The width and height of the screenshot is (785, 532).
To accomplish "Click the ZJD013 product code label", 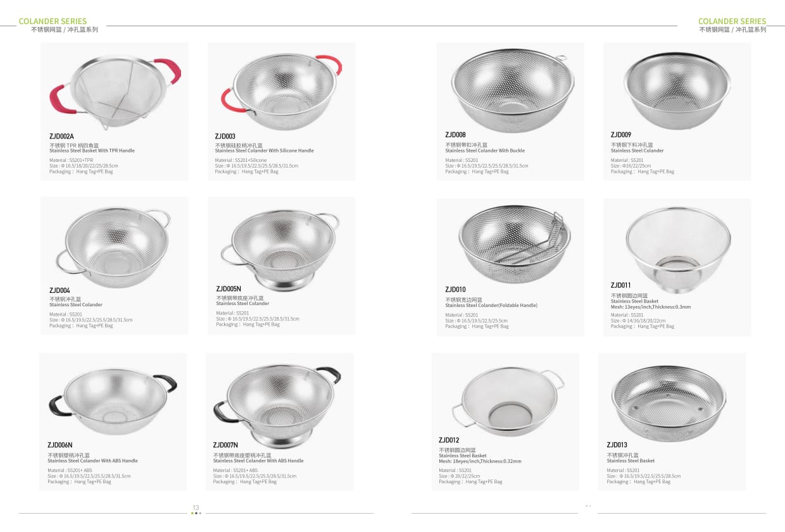I will [617, 445].
